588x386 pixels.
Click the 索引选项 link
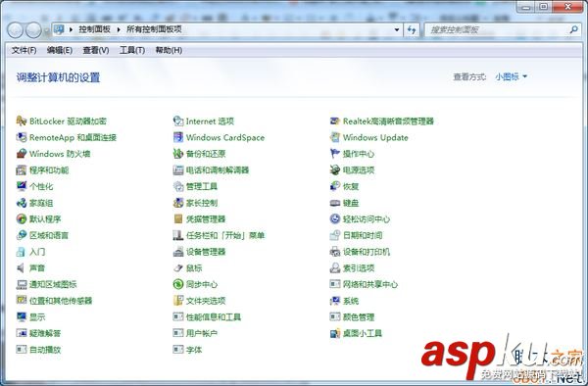tap(359, 268)
